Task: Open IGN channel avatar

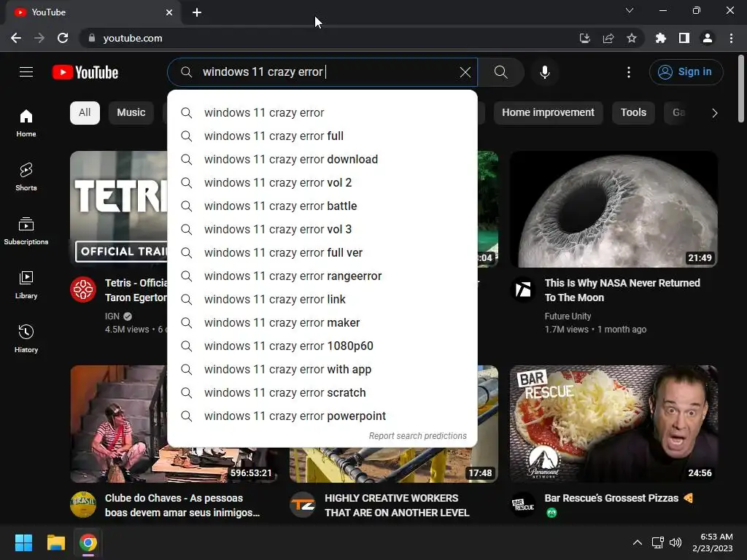Action: [83, 289]
